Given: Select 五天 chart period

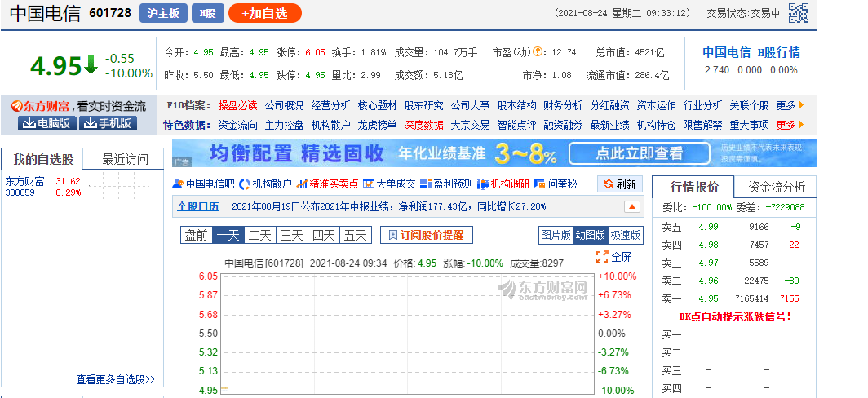Looking at the screenshot, I should [356, 235].
